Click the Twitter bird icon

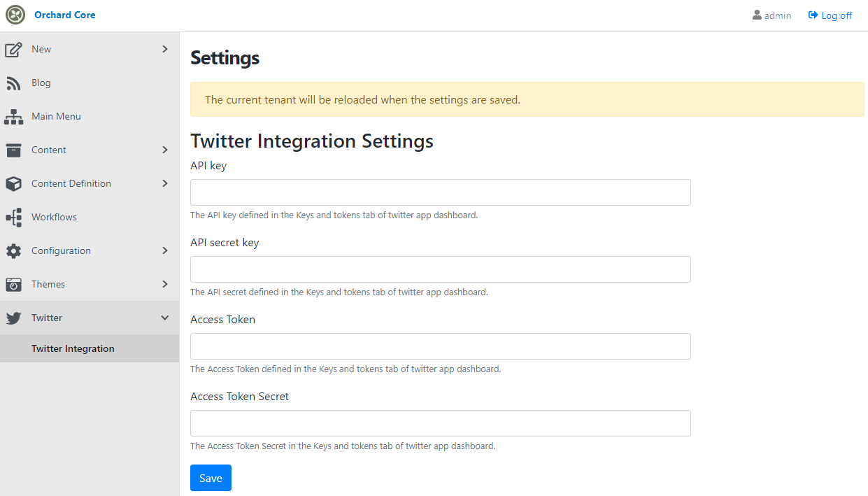pos(13,318)
